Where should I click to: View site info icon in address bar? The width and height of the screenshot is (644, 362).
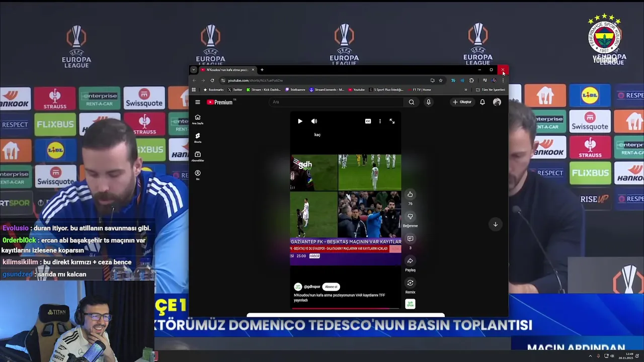pyautogui.click(x=223, y=80)
